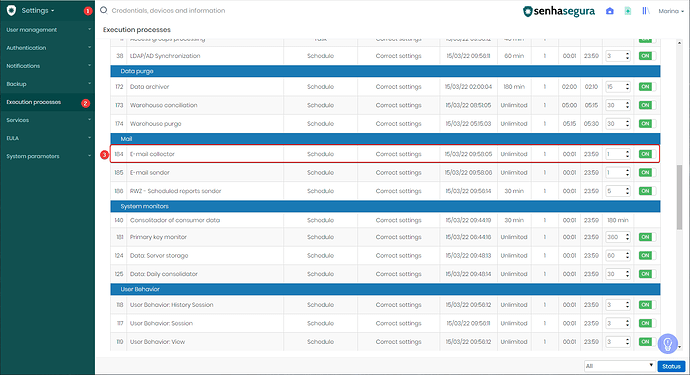Click the Mail group header

(x=385, y=139)
